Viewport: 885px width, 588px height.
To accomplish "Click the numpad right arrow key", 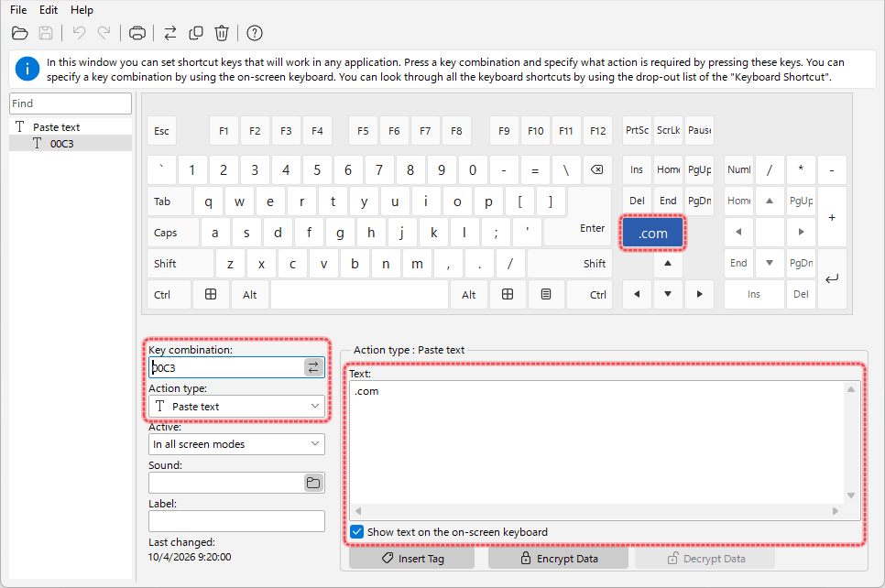I will click(x=801, y=232).
